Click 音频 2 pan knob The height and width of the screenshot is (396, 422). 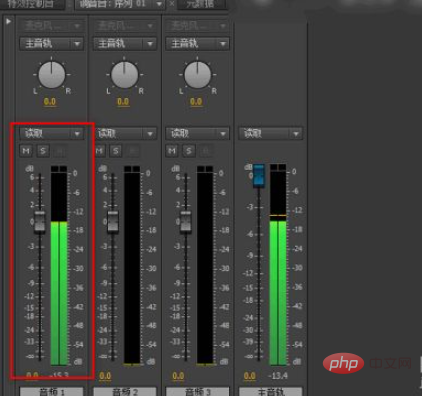(124, 75)
